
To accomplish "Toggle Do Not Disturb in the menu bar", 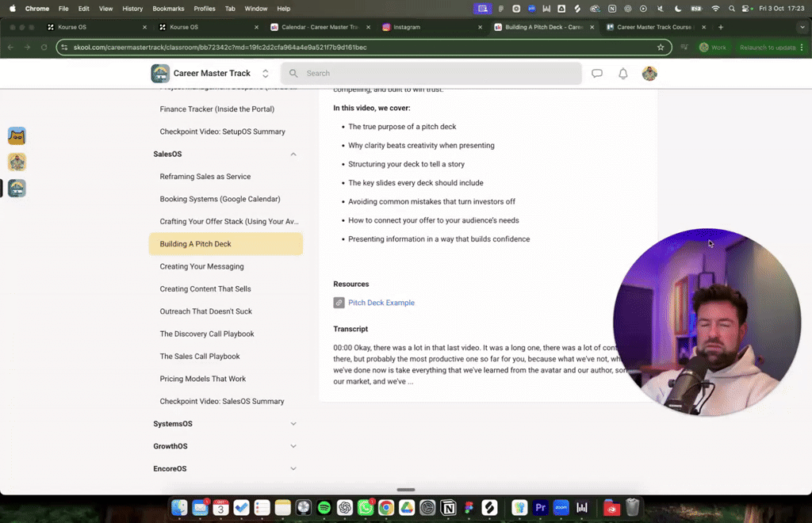I will (x=677, y=8).
